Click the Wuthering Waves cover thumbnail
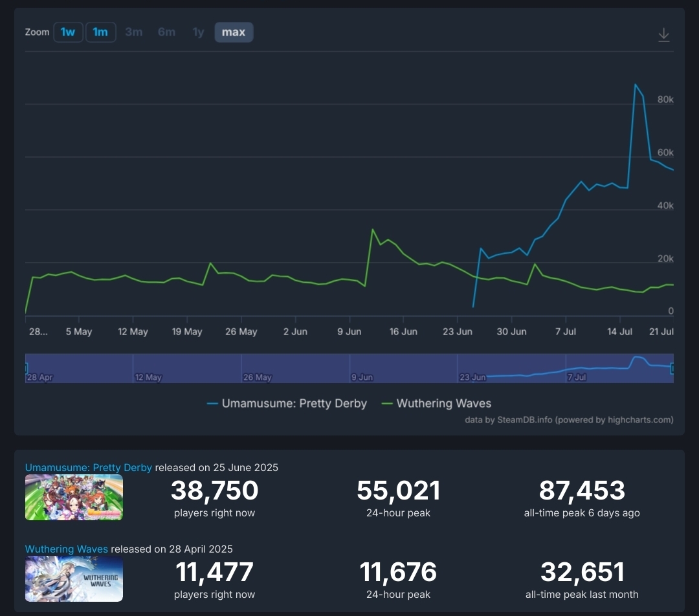Image resolution: width=699 pixels, height=616 pixels. coord(74,579)
